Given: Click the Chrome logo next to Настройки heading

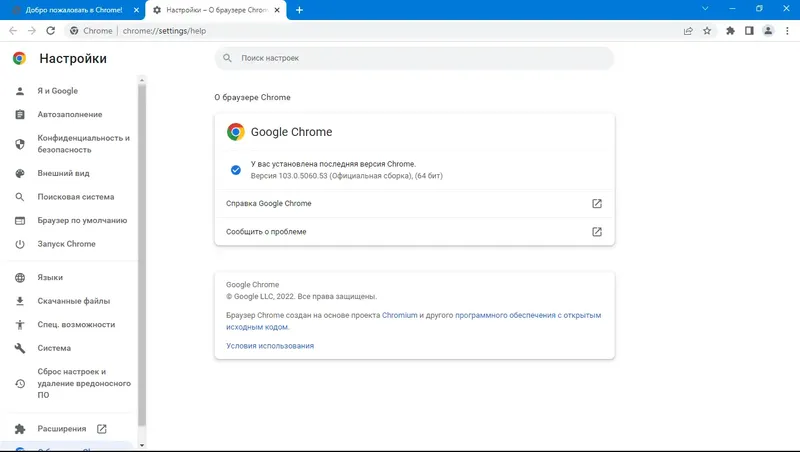Looking at the screenshot, I should [19, 58].
